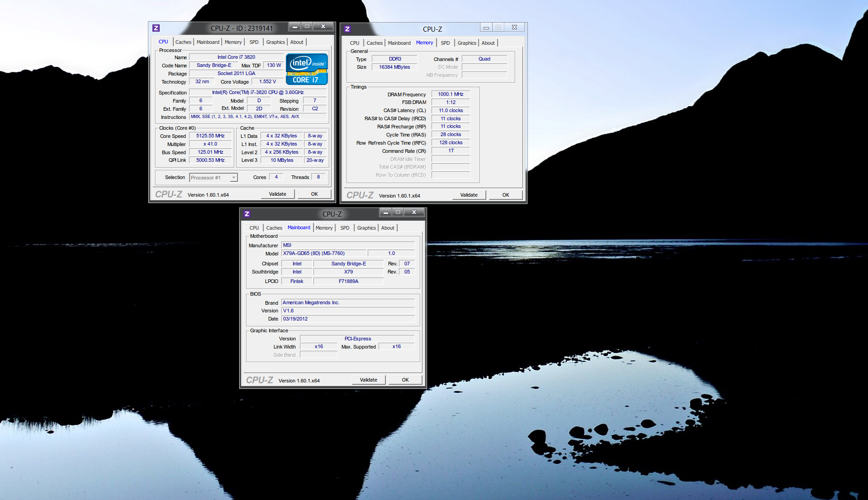Open Caches tab in Memory window
The height and width of the screenshot is (500, 868).
375,43
